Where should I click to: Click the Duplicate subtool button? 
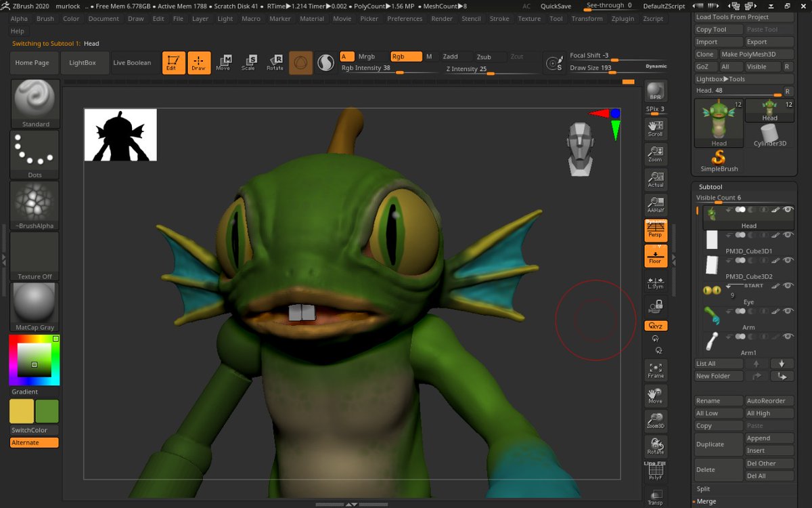(719, 444)
